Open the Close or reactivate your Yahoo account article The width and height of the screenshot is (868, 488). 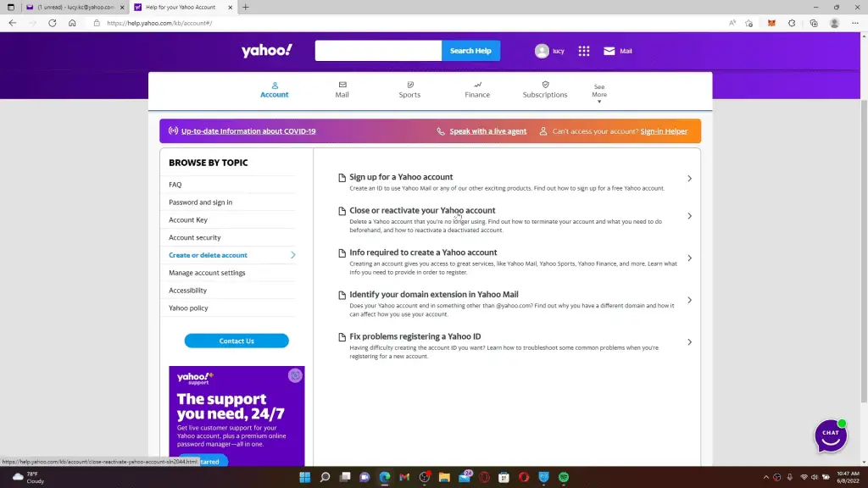[422, 210]
